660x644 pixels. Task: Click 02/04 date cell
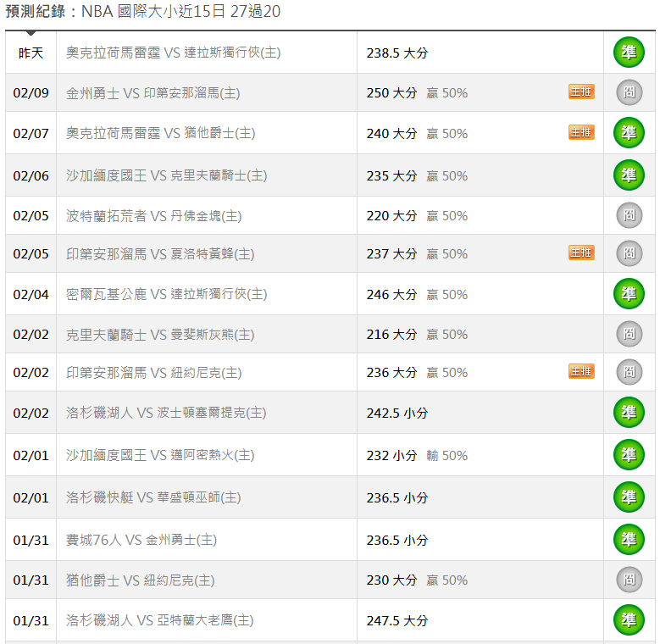31,294
